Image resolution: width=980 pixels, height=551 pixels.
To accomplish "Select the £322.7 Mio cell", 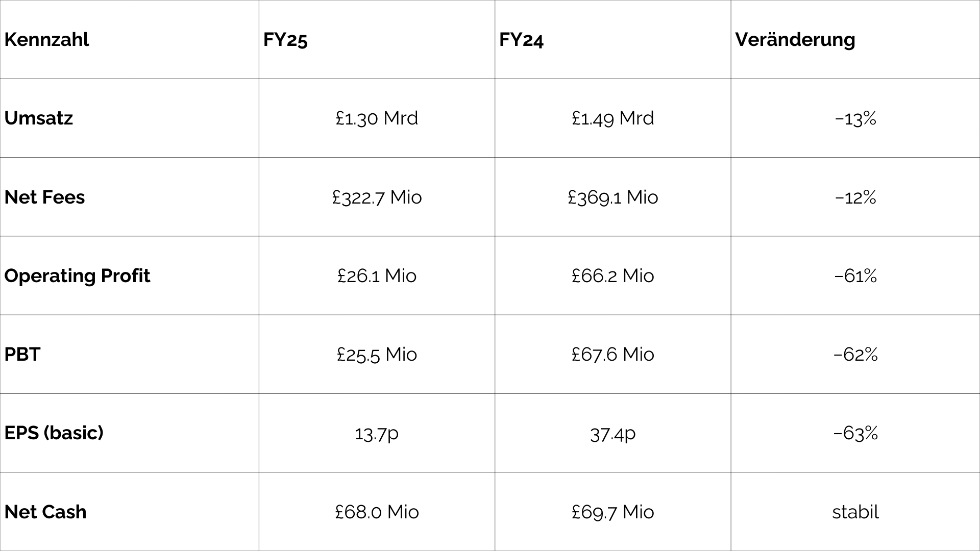I will tap(377, 196).
